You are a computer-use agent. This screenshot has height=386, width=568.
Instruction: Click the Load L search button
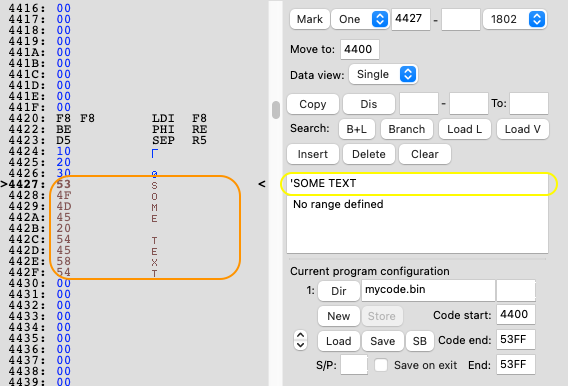pos(465,129)
